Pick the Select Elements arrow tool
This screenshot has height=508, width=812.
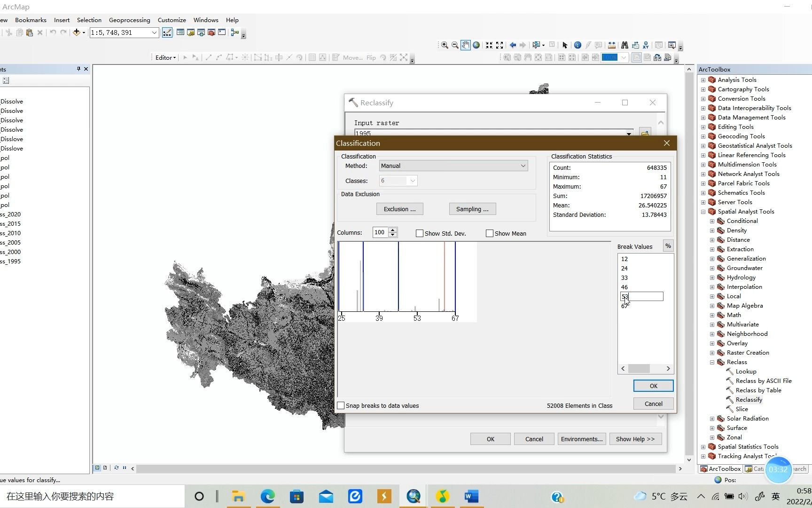(x=565, y=45)
